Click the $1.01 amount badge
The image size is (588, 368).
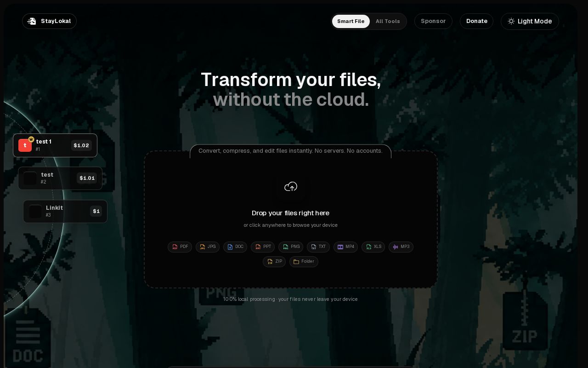(87, 178)
